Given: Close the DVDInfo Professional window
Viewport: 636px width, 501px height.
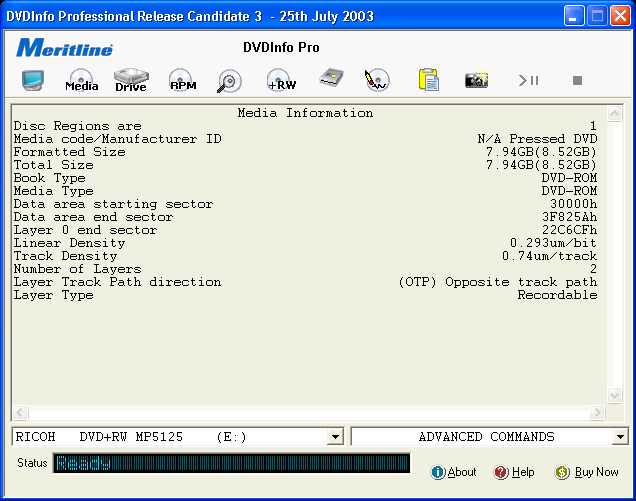Looking at the screenshot, I should pyautogui.click(x=621, y=16).
